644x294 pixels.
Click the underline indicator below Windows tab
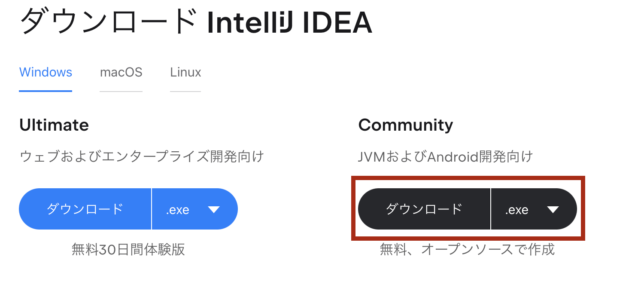pyautogui.click(x=45, y=90)
